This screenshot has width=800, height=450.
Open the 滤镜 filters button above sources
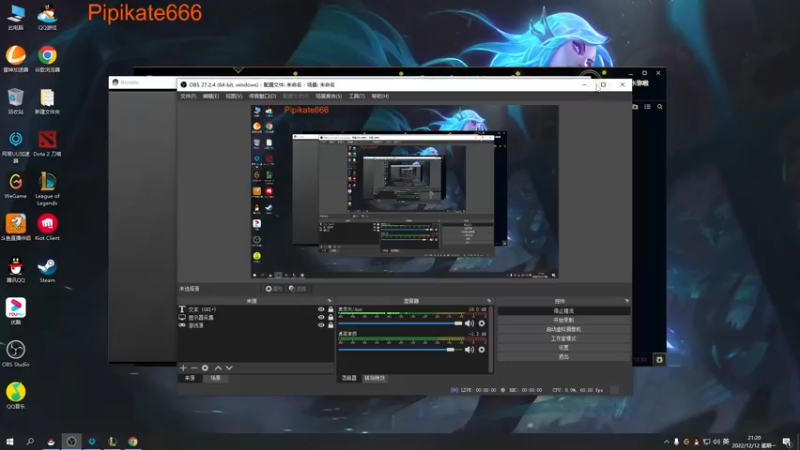(x=297, y=289)
